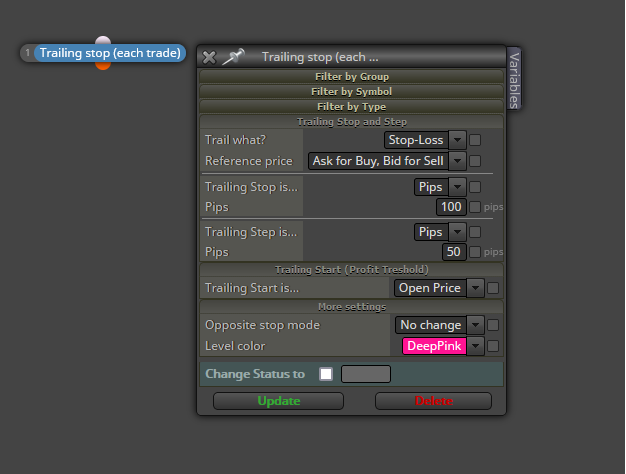Image resolution: width=626 pixels, height=474 pixels.
Task: Enable the Change Status to checkbox
Action: point(326,374)
